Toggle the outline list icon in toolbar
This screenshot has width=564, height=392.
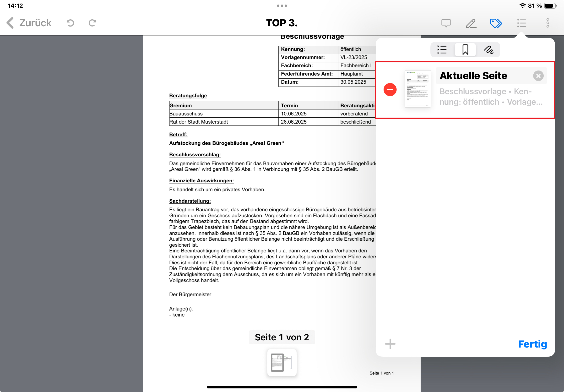[x=521, y=23]
